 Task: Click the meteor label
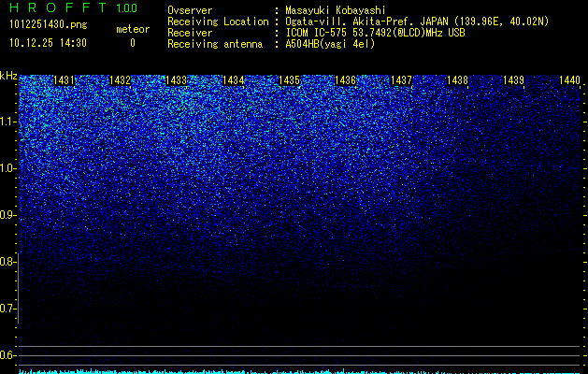[133, 29]
